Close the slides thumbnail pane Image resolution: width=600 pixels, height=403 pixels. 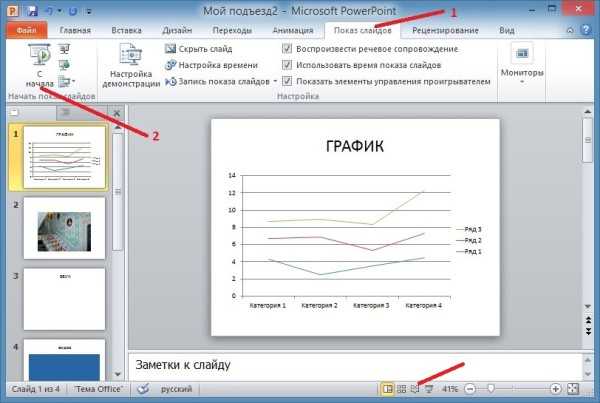click(x=117, y=113)
